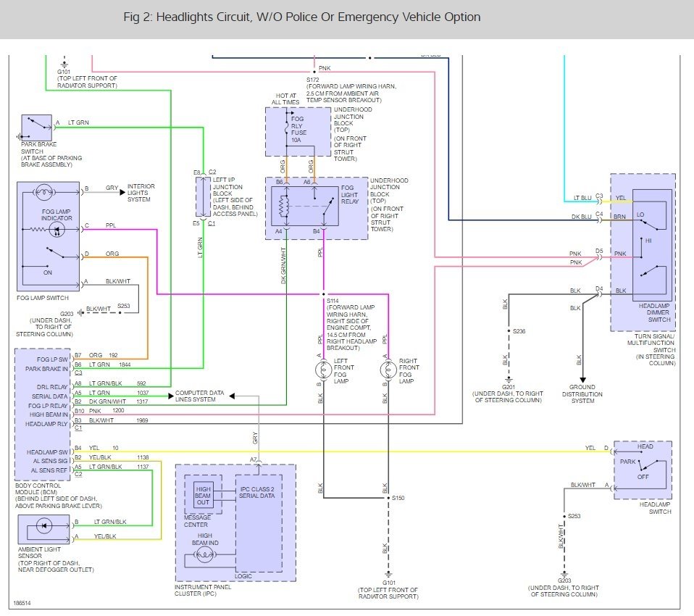Click circuit number '1844'
Screen dimensions: 694x616
(x=125, y=365)
